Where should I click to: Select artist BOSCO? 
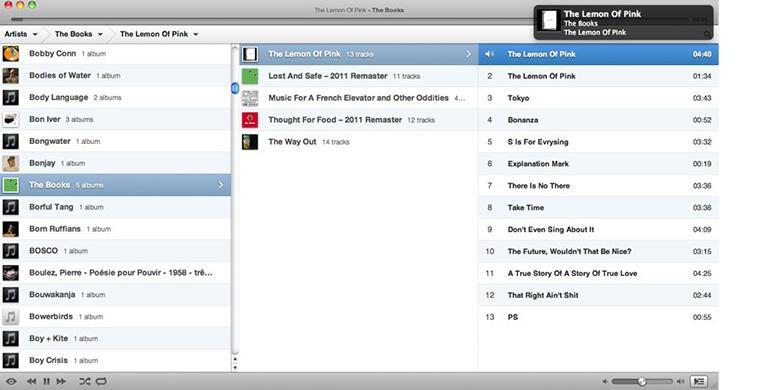tap(115, 251)
